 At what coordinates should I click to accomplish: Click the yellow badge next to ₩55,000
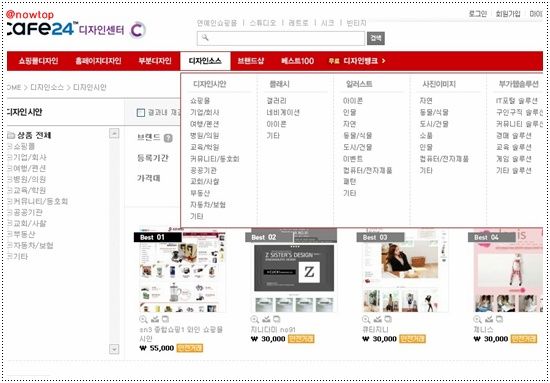190,348
